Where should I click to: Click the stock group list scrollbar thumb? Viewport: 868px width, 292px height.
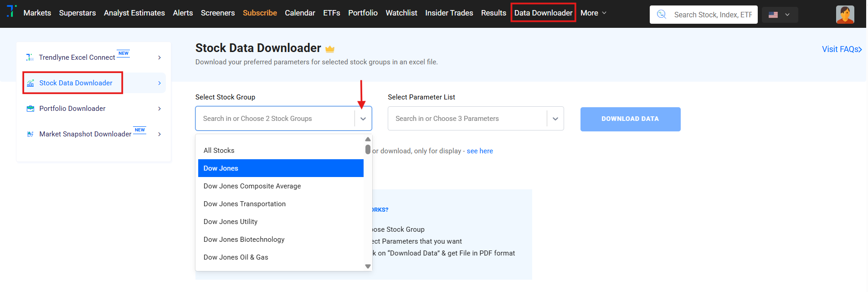click(368, 149)
